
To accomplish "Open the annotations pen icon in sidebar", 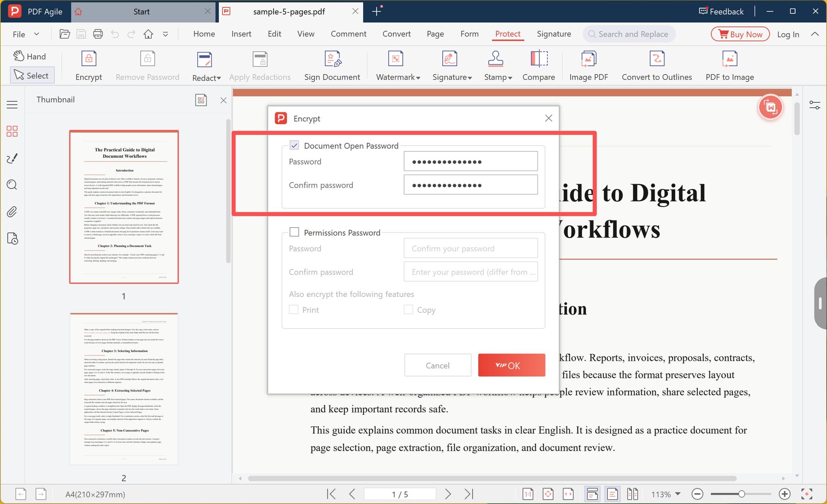I will pyautogui.click(x=12, y=158).
